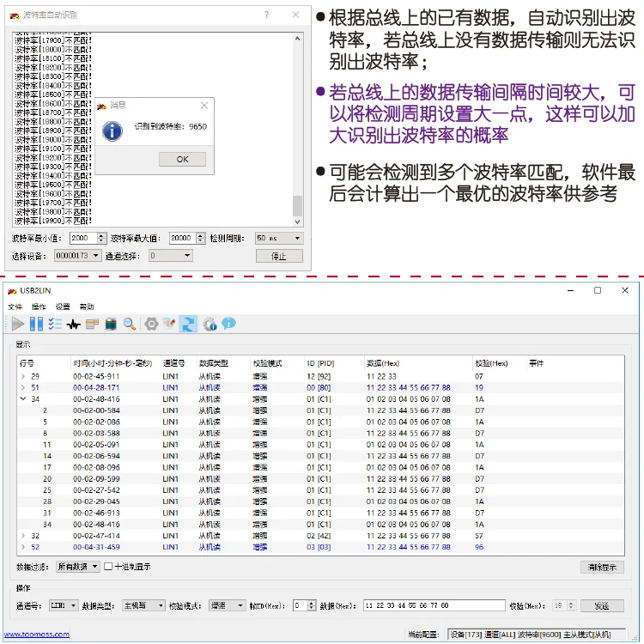Open the 选择设备 00000173 dropdown
Viewport: 644px width, 644px height.
click(x=77, y=256)
